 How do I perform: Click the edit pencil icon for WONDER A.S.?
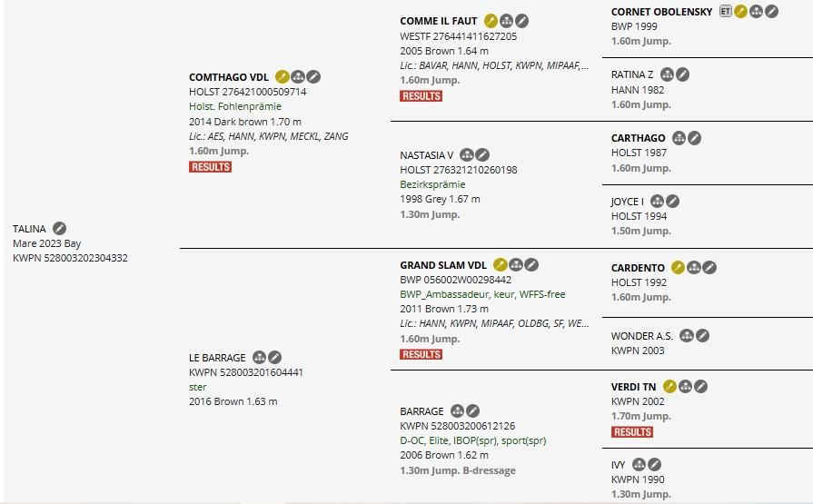[702, 335]
